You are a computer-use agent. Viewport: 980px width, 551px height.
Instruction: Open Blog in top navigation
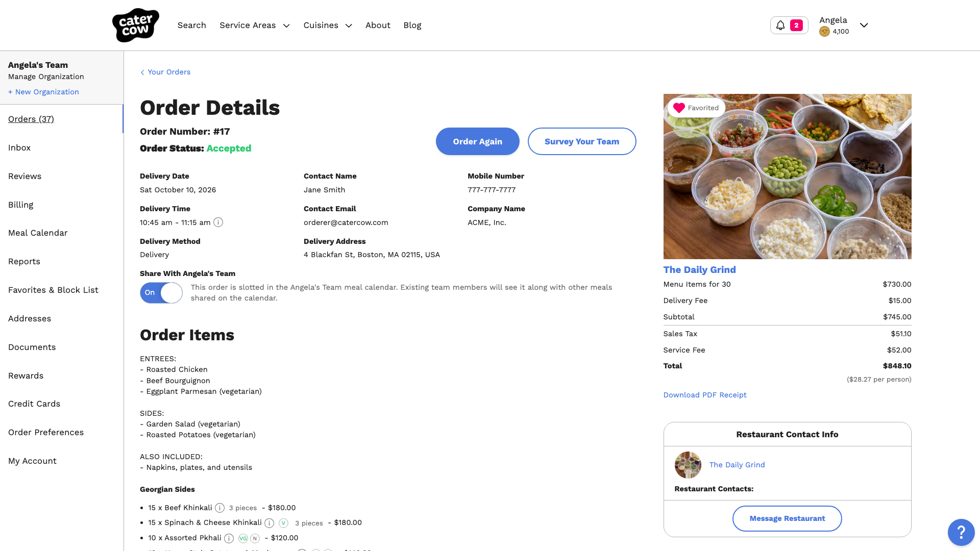pyautogui.click(x=412, y=25)
